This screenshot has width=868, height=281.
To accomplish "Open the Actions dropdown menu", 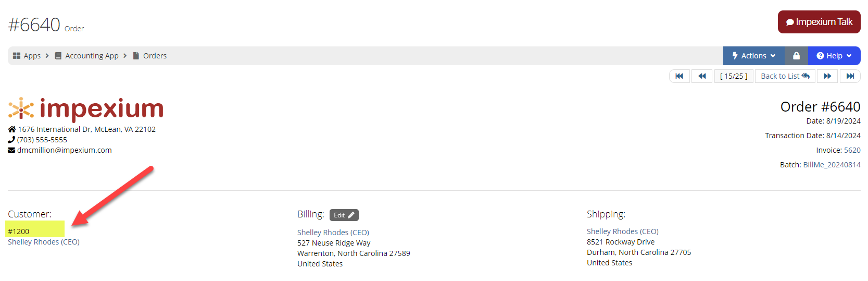I will 753,56.
